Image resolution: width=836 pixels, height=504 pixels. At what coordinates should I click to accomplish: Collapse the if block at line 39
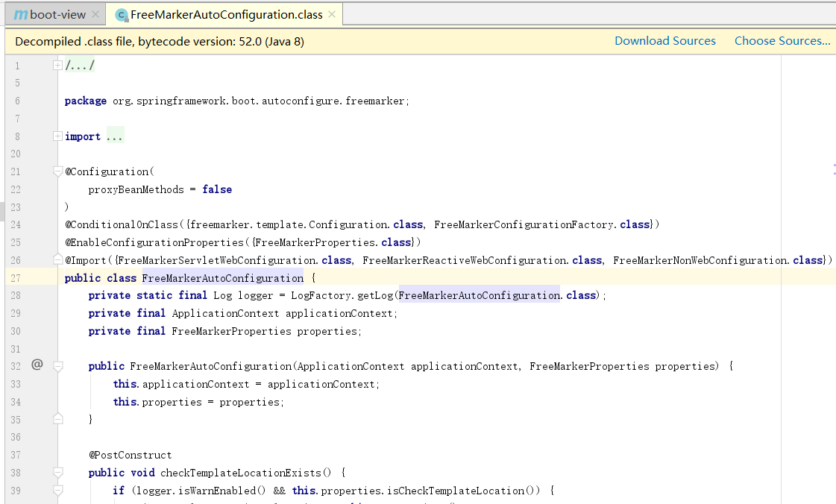click(58, 491)
